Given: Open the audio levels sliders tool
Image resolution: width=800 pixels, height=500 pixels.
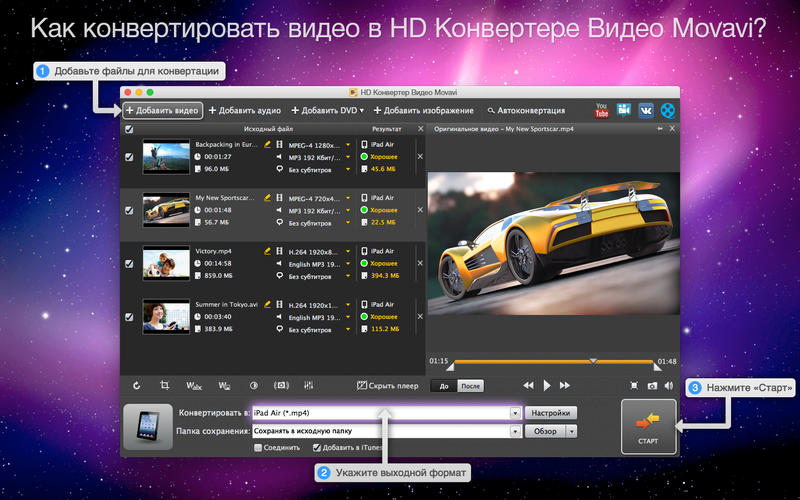Looking at the screenshot, I should pos(309,386).
